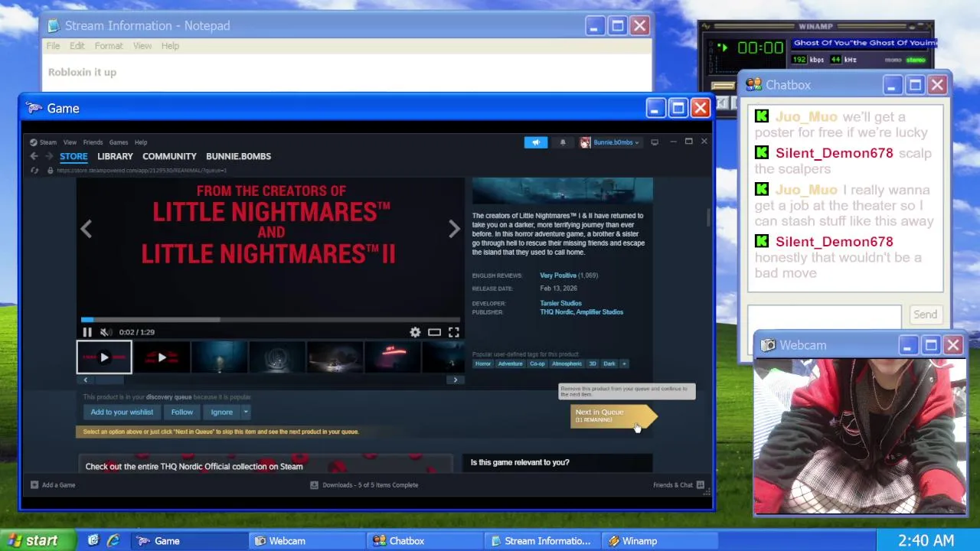Screen dimensions: 980x551
Task: Open Friends & Chat in Steam
Action: click(x=678, y=485)
